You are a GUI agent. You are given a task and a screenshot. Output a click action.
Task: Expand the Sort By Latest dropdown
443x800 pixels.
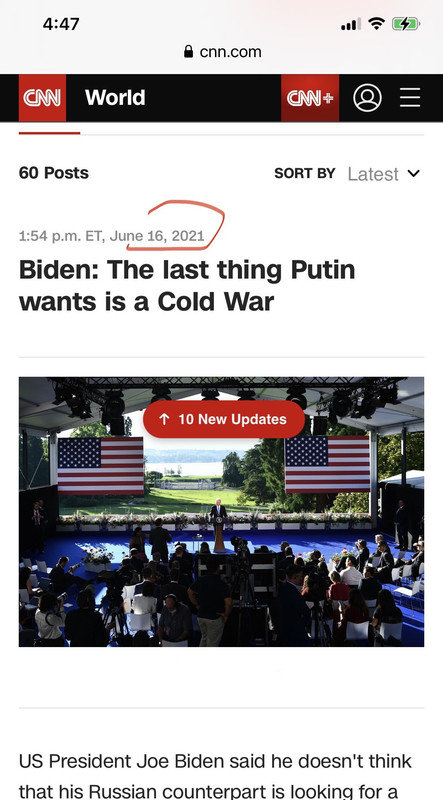[383, 174]
